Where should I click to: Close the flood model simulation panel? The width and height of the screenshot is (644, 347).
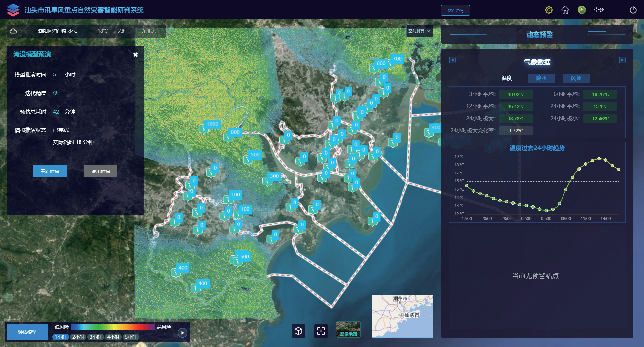135,55
